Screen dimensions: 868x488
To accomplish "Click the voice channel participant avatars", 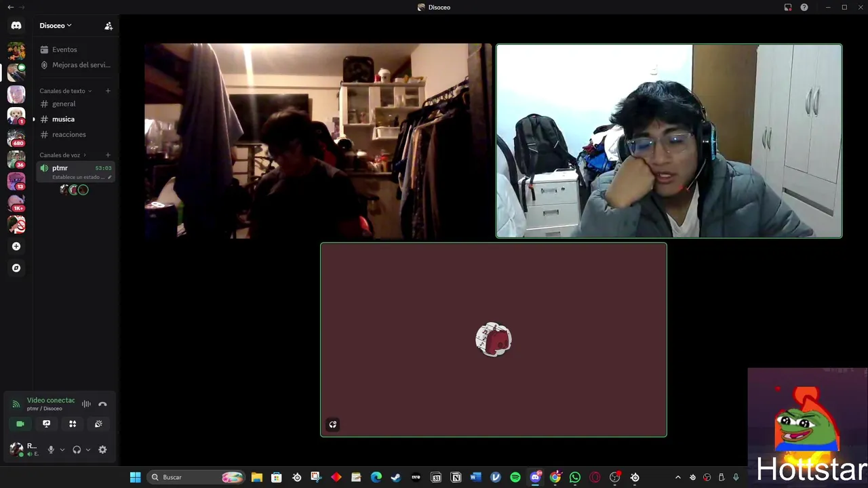I will 74,190.
